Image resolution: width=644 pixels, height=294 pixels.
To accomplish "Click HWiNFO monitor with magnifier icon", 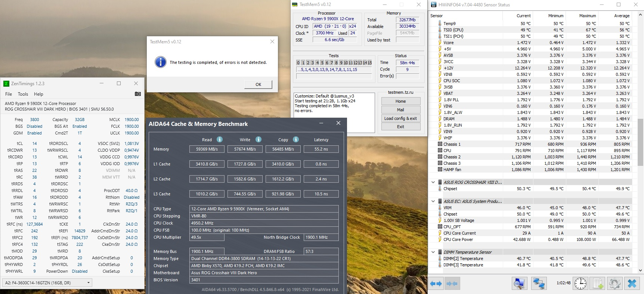I will (519, 284).
